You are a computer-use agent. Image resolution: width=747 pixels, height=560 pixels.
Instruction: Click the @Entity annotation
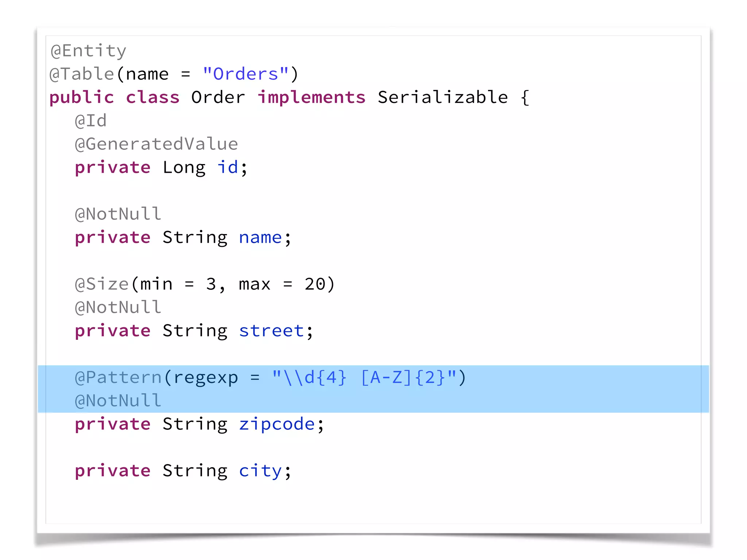[x=88, y=51]
